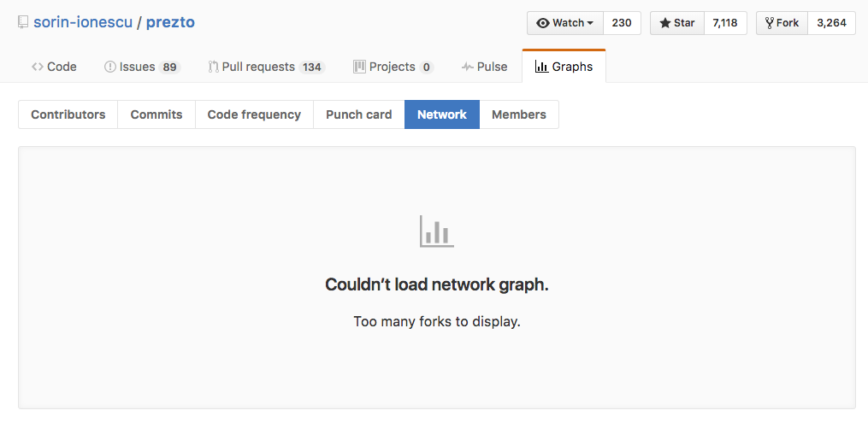
Task: View the 230 watchers count
Action: (622, 23)
